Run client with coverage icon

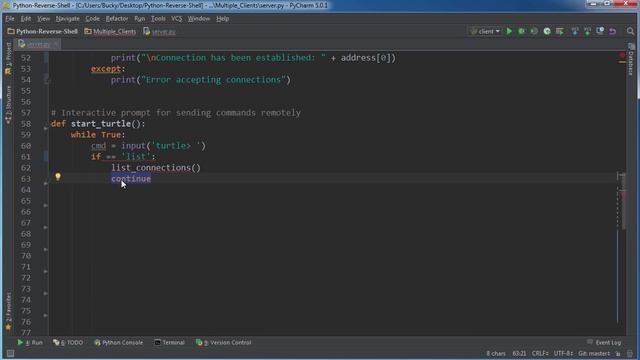534,31
